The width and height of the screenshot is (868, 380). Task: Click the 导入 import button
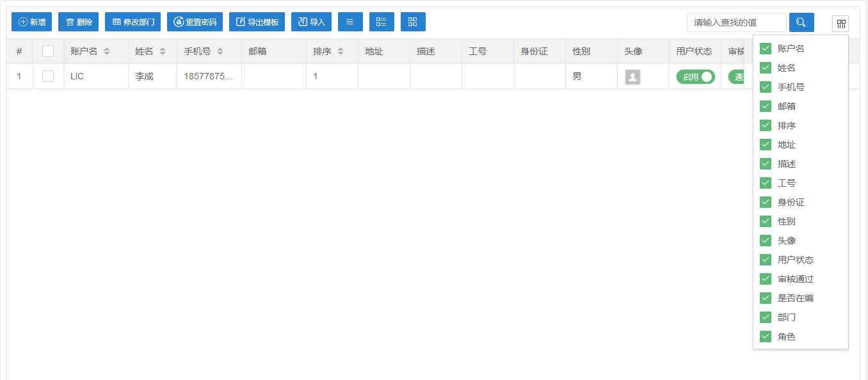click(x=311, y=22)
